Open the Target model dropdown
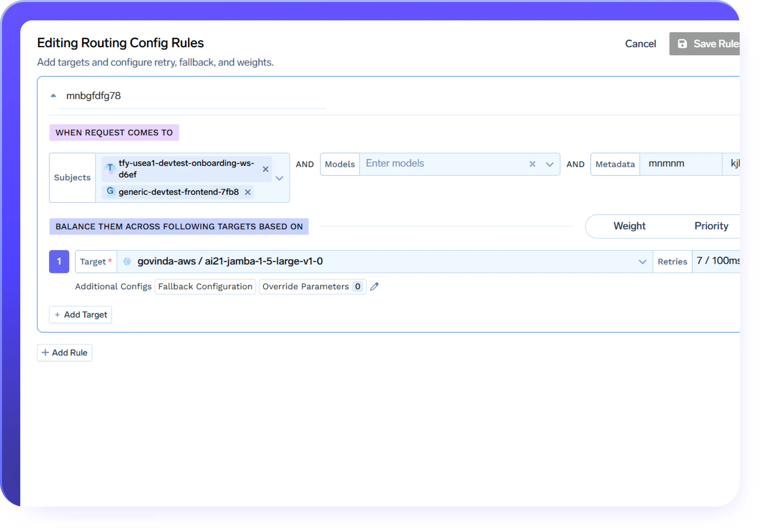The image size is (760, 532). [642, 261]
